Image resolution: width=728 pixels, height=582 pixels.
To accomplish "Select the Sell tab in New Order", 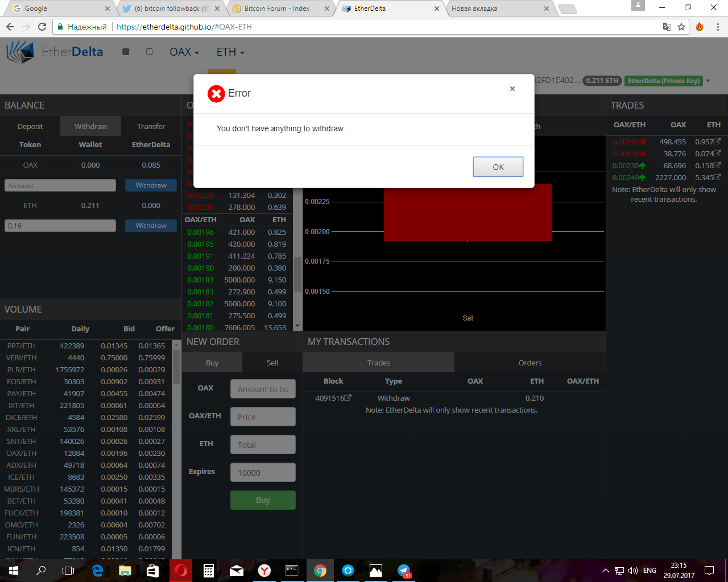I will [x=272, y=363].
